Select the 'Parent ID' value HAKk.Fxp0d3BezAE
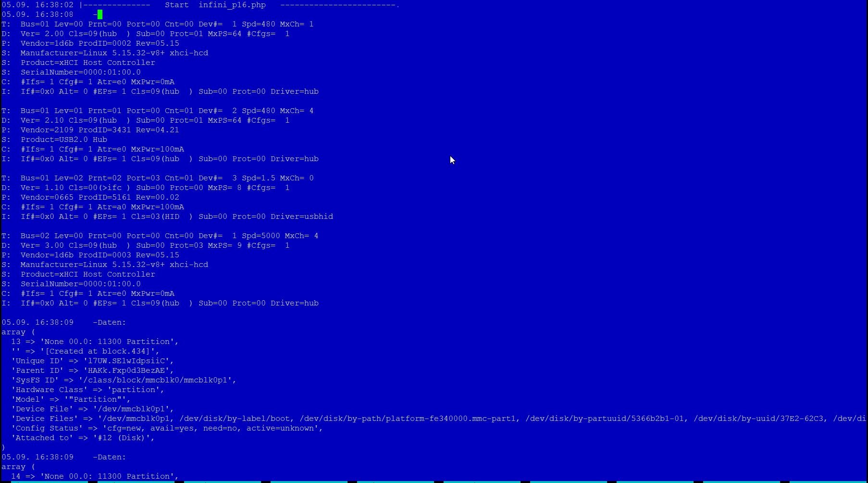Image resolution: width=868 pixels, height=483 pixels. [128, 370]
